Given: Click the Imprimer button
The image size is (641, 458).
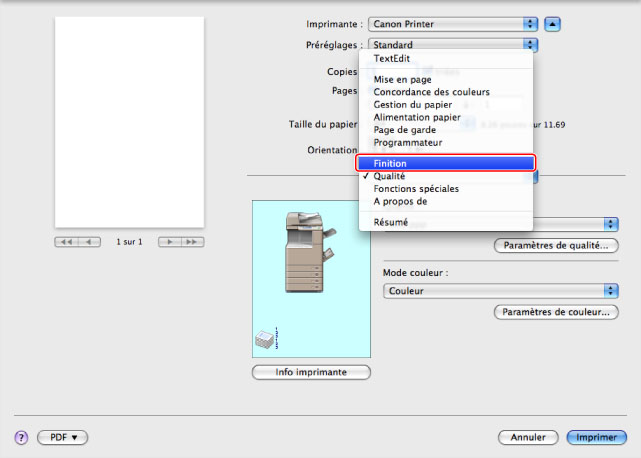Looking at the screenshot, I should coord(596,437).
